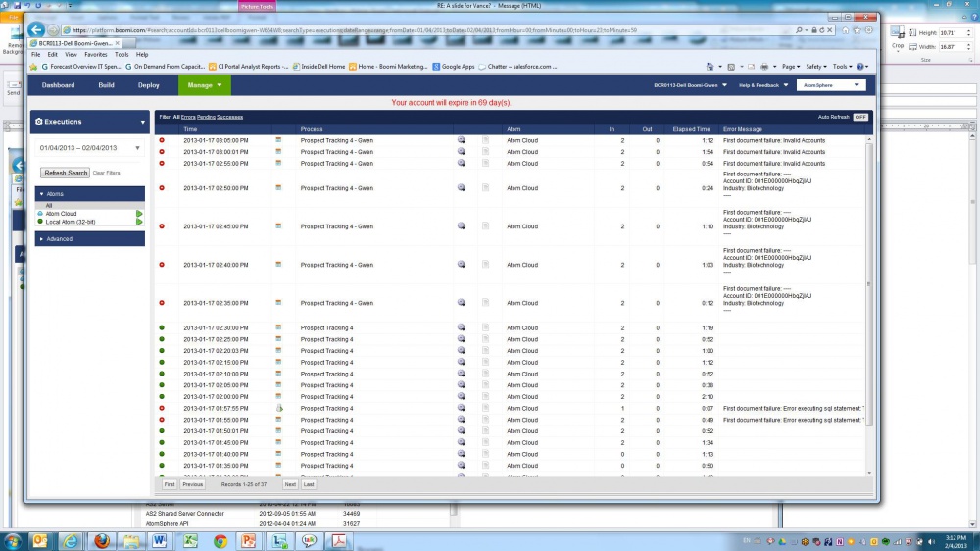Screen dimensions: 980x551
Task: Open the browser Tools menu
Action: pyautogui.click(x=122, y=54)
